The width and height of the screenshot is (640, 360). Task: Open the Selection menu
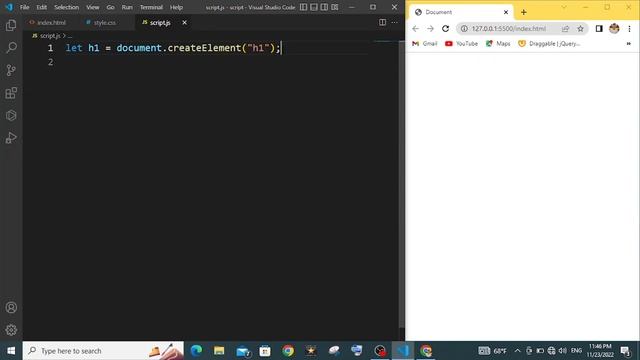point(67,7)
